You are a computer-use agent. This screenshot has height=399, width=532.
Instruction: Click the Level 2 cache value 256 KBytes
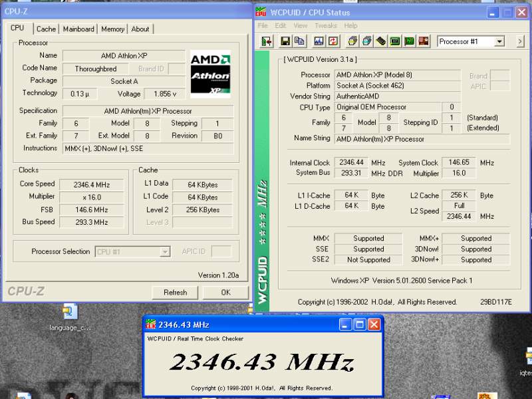click(x=203, y=209)
